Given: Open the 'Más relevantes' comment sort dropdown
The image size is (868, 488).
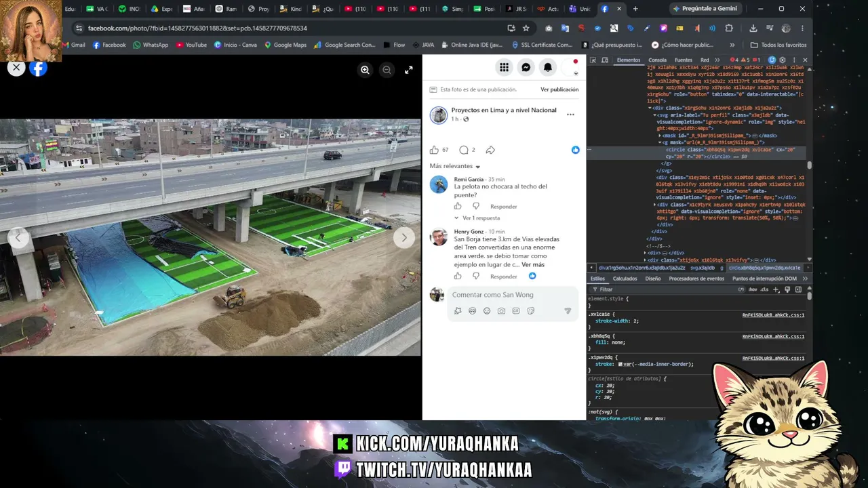Looking at the screenshot, I should point(455,166).
